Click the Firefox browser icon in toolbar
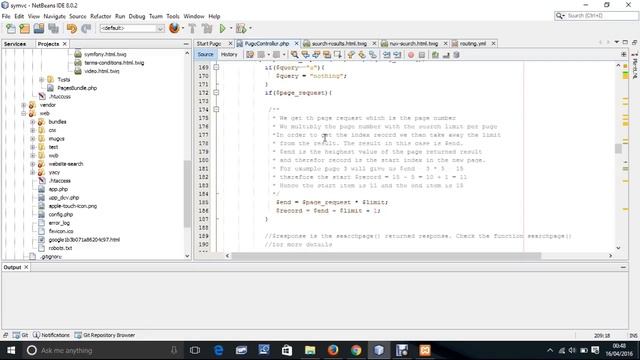This screenshot has height=360, width=640. coord(174,28)
